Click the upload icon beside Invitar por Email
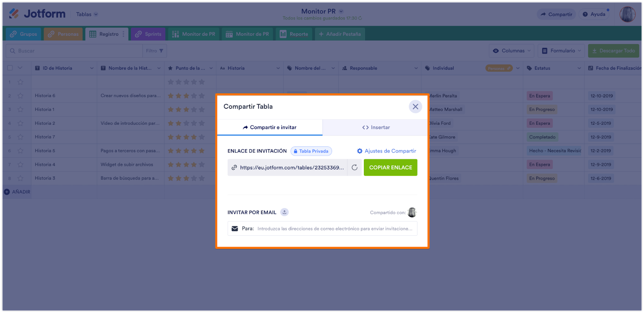Screen dimensions: 644x313 pyautogui.click(x=285, y=212)
